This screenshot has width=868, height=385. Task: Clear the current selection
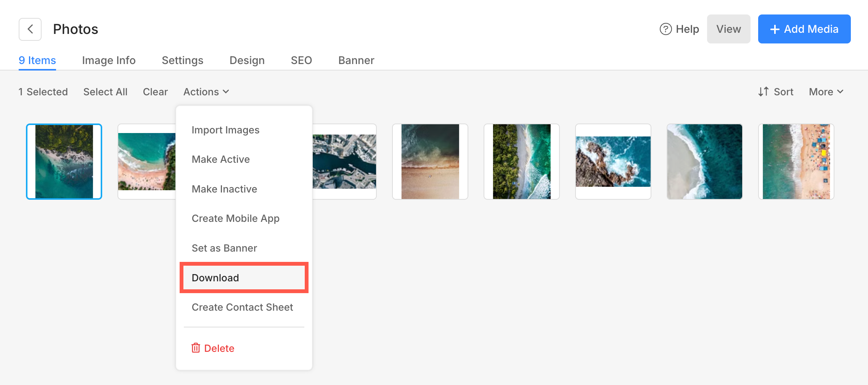[155, 92]
